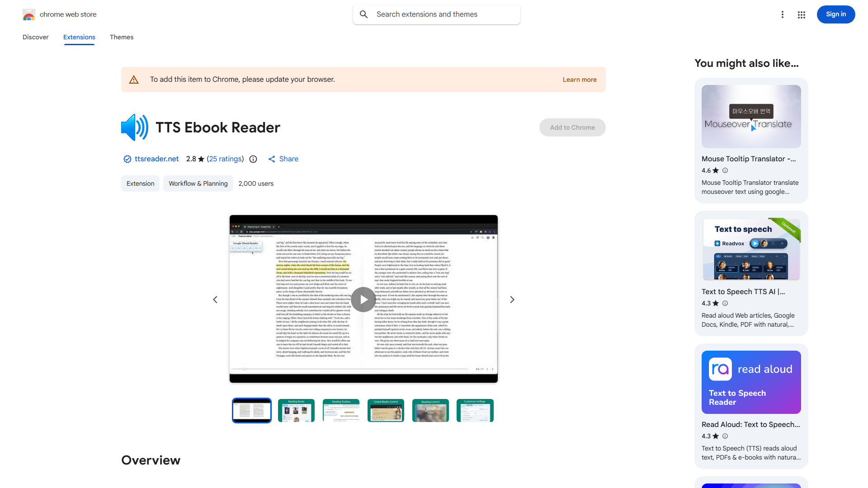
Task: Click the Sign in button
Action: tap(835, 14)
